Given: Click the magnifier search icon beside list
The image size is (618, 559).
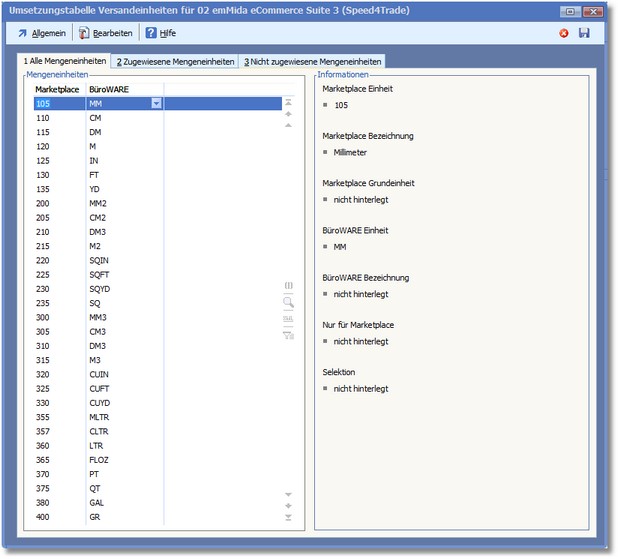Looking at the screenshot, I should [x=288, y=302].
